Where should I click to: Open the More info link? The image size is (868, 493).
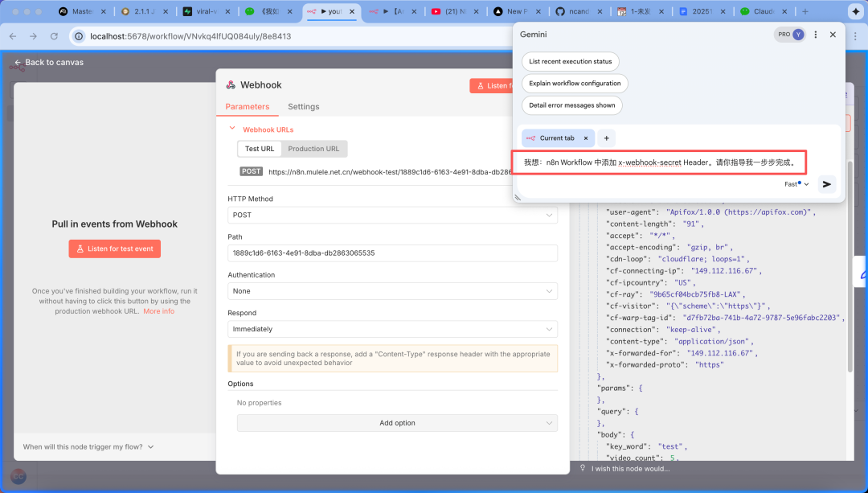click(158, 311)
